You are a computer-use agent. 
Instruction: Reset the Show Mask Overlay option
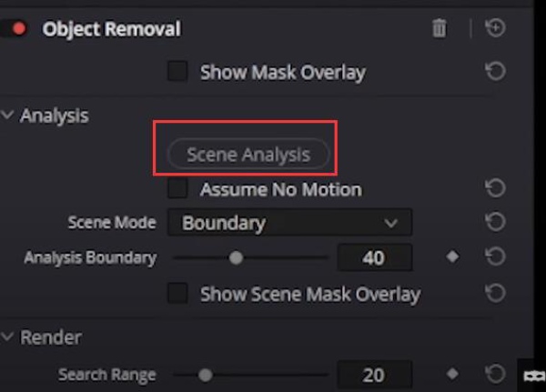[x=496, y=71]
